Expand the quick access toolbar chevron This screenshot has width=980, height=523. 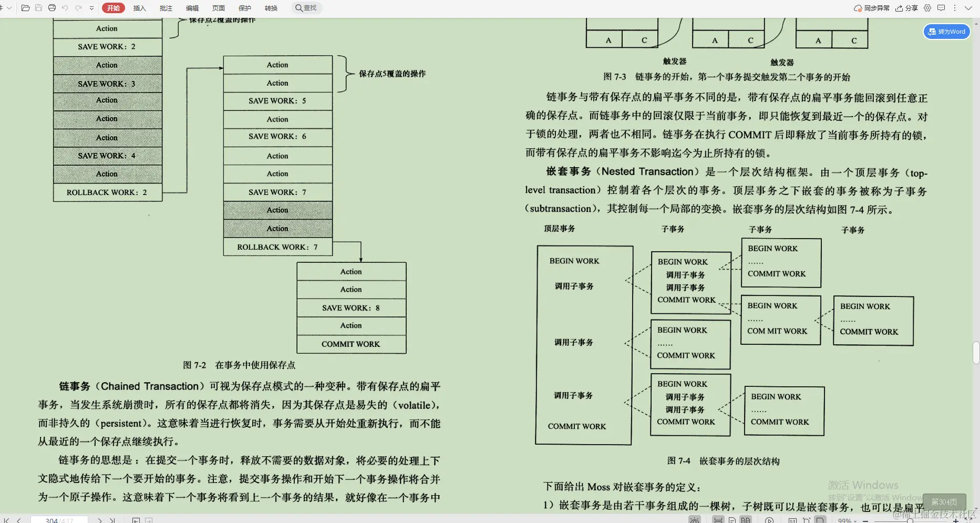point(91,8)
